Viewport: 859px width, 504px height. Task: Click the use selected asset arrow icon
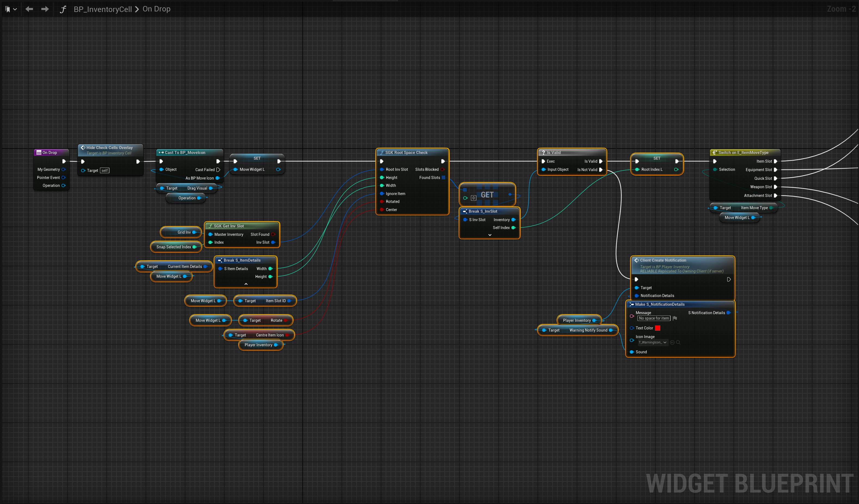[x=672, y=342]
